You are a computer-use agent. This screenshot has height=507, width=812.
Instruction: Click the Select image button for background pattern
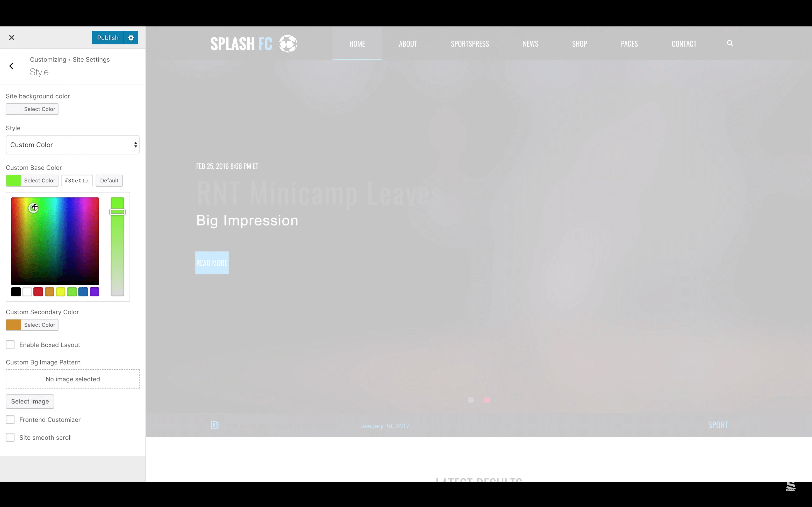pyautogui.click(x=30, y=401)
